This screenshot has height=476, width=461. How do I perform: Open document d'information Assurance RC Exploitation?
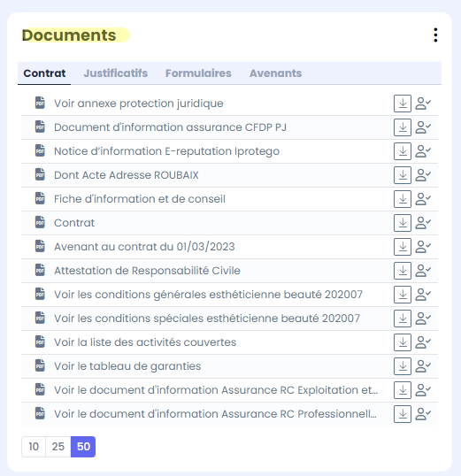pyautogui.click(x=216, y=390)
